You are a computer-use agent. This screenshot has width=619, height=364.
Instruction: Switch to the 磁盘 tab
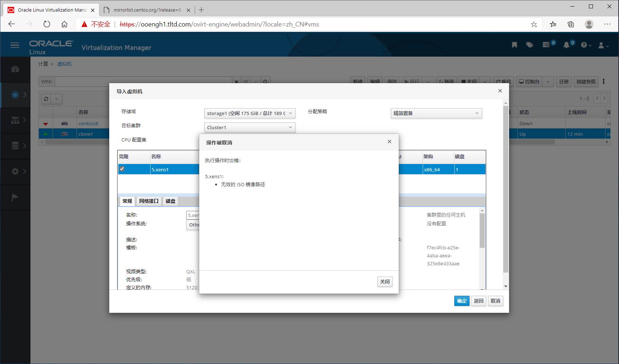click(171, 201)
